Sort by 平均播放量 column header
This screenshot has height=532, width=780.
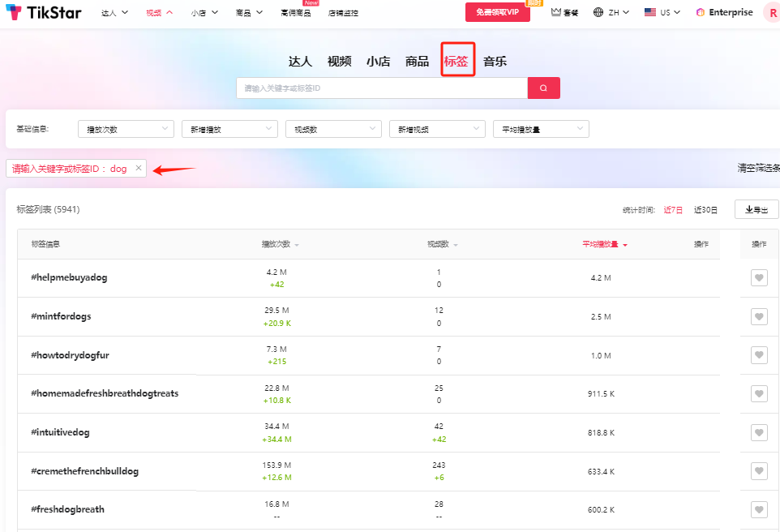[x=604, y=244]
